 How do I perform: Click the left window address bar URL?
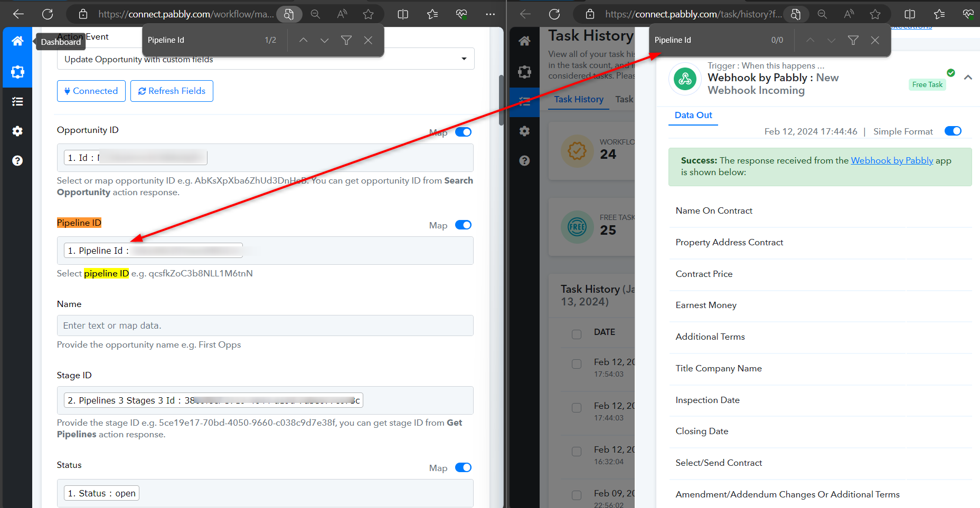[186, 14]
